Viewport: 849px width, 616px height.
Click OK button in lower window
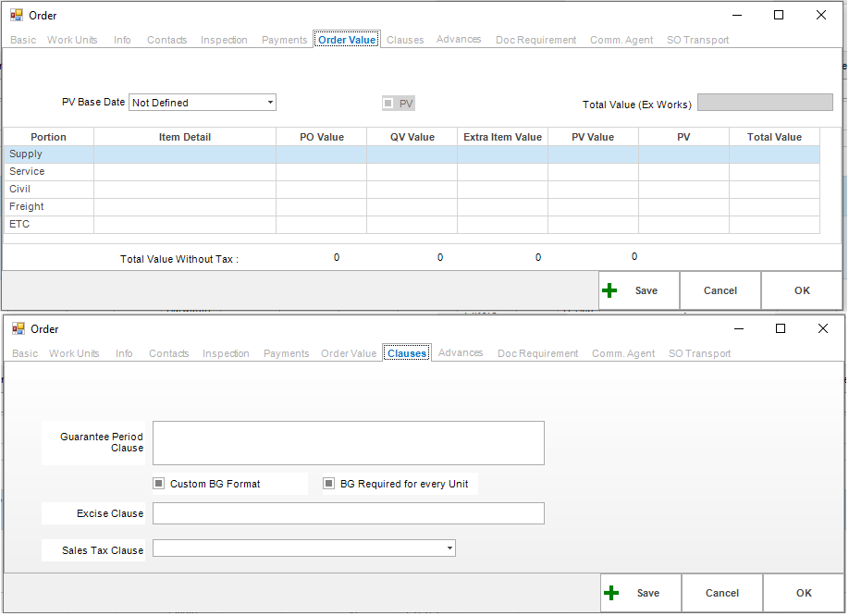(804, 593)
